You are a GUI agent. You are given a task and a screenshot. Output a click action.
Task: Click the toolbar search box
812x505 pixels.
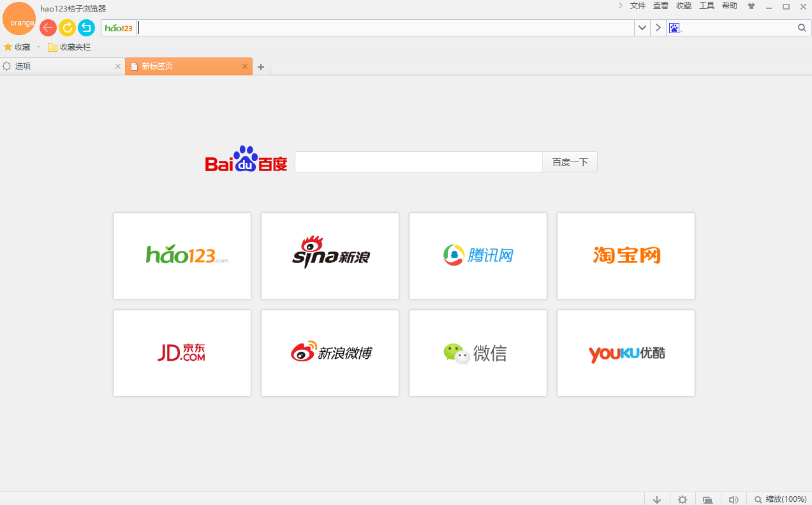[740, 28]
